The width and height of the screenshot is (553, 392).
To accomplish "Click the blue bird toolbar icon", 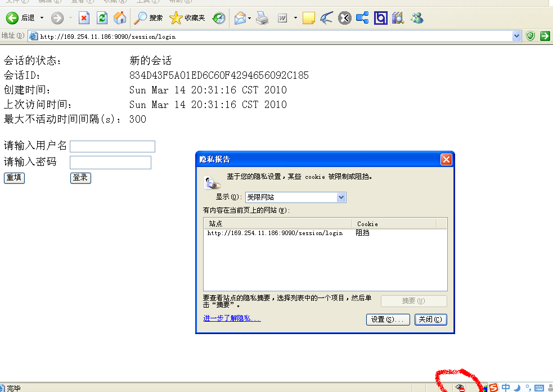I will 327,17.
